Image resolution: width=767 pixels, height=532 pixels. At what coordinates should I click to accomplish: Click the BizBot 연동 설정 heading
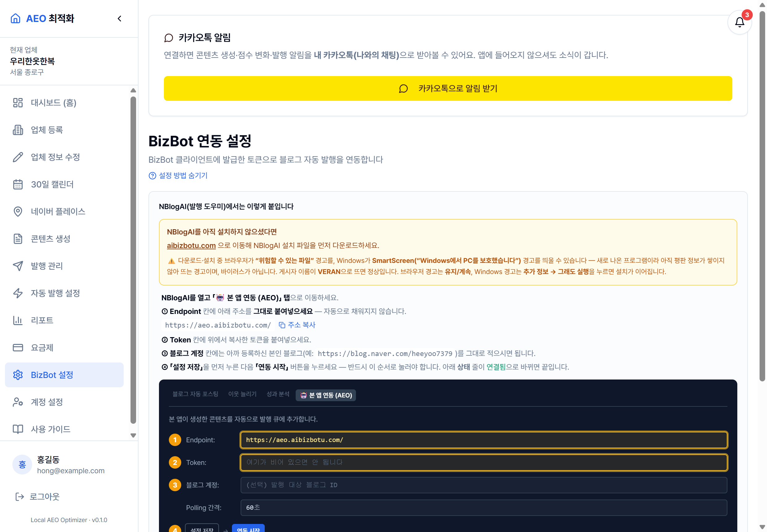click(200, 141)
